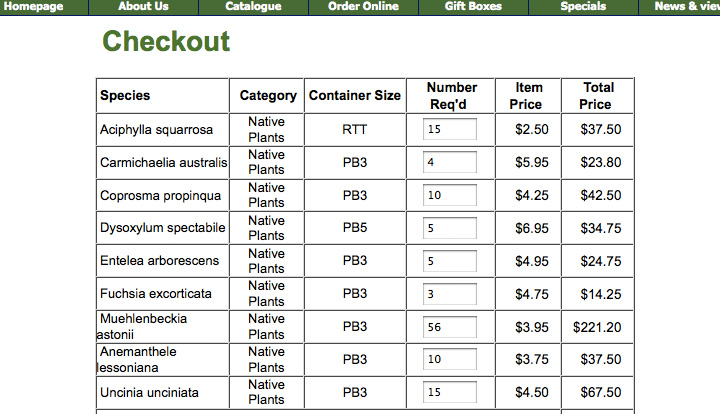The height and width of the screenshot is (414, 720).
Task: Click Entelea arborescens quantity field
Action: (x=450, y=261)
